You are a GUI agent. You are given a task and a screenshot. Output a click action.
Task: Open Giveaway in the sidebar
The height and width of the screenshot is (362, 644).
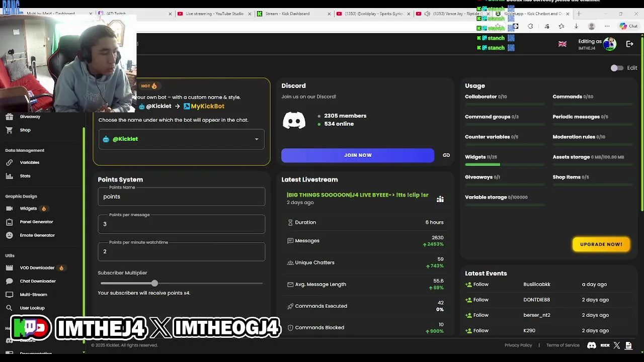click(30, 117)
